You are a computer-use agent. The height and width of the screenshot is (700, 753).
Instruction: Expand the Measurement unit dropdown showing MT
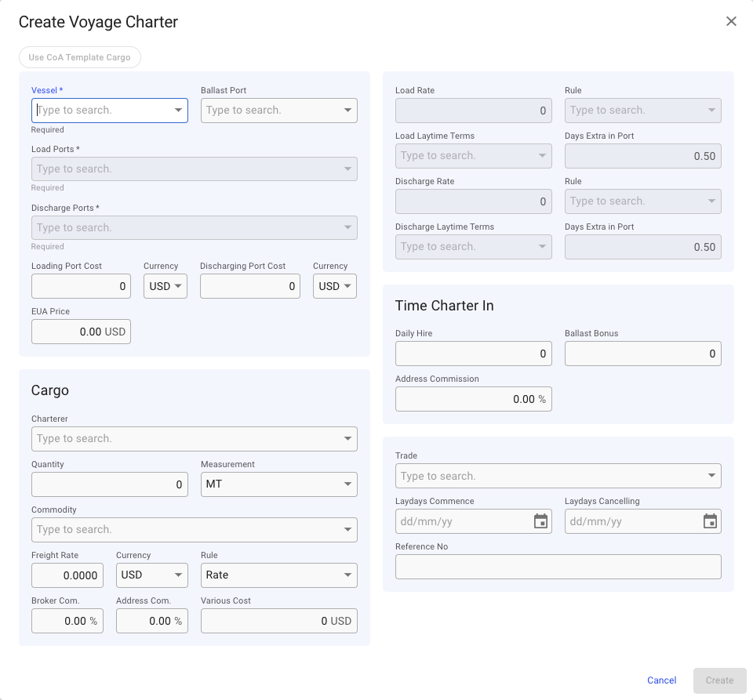coord(347,484)
